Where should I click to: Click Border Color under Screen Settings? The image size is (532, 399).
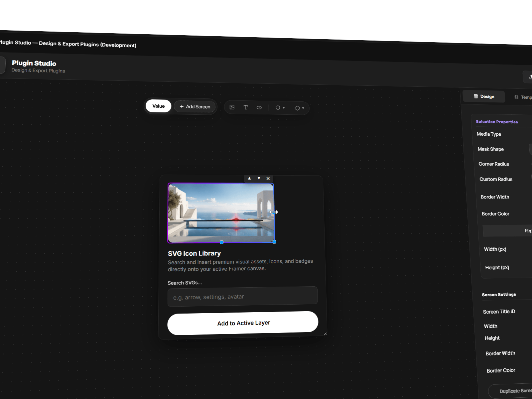[501, 370]
